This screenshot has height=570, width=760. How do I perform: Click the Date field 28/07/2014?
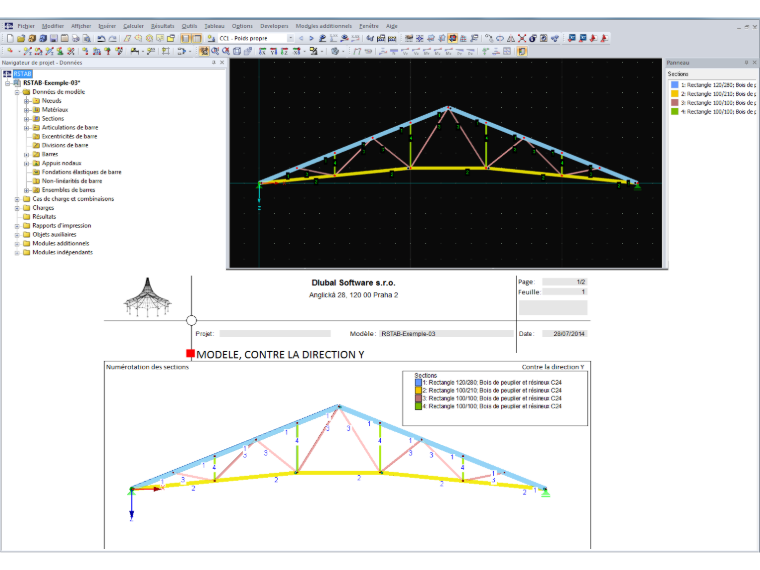564,333
